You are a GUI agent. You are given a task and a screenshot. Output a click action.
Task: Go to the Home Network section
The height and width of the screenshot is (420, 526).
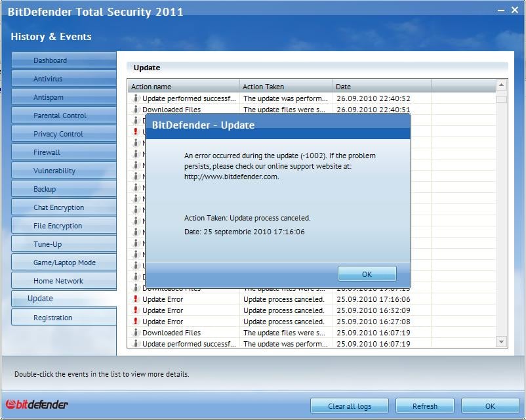pyautogui.click(x=64, y=281)
